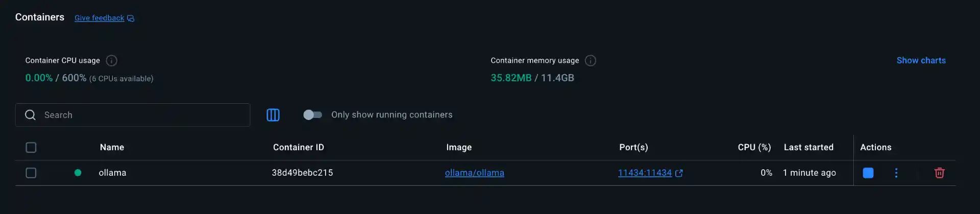Delete the ollama container
Viewport: 980px width, 214px height.
click(x=939, y=173)
